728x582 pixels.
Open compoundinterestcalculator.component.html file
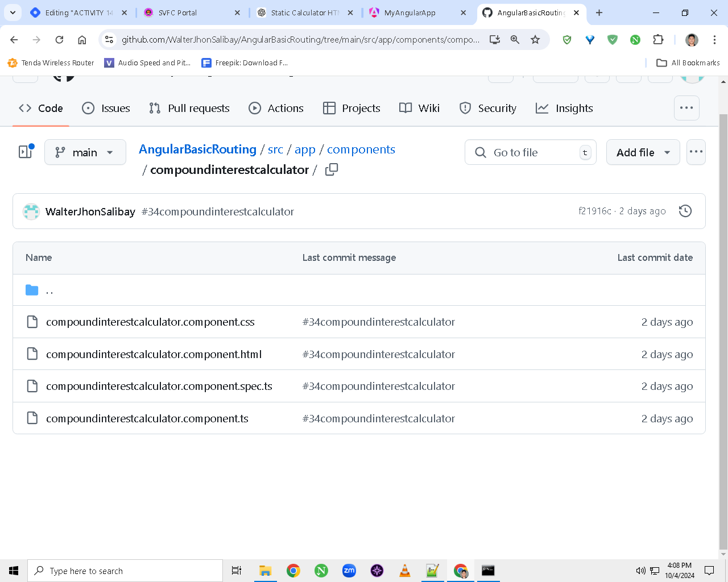[x=154, y=354]
